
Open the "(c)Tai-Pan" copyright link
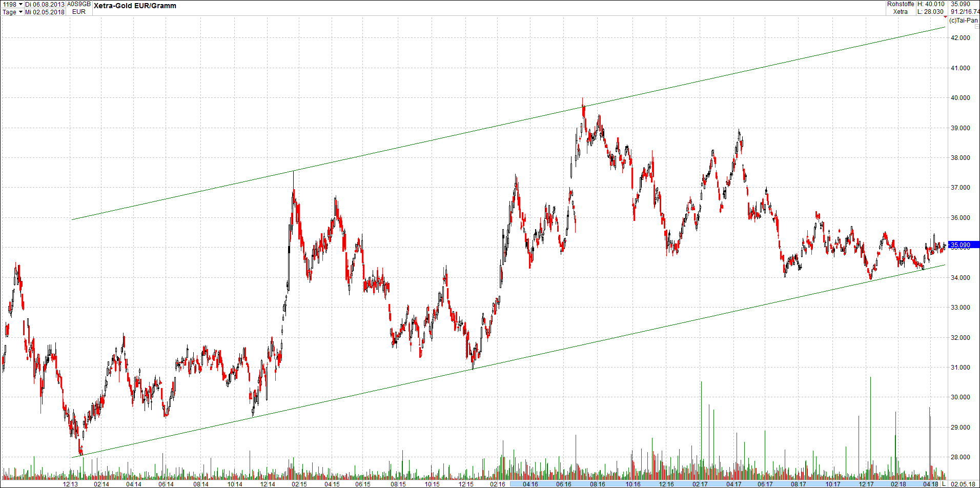965,21
